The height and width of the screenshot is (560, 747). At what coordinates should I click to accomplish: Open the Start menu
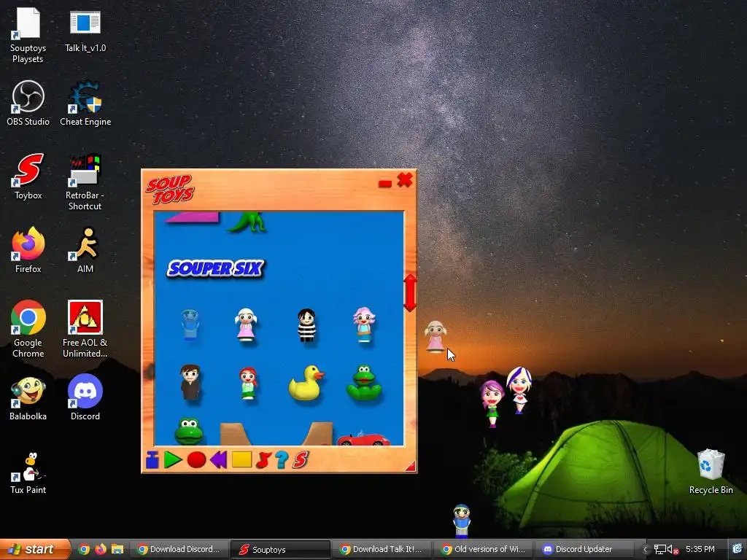click(34, 550)
